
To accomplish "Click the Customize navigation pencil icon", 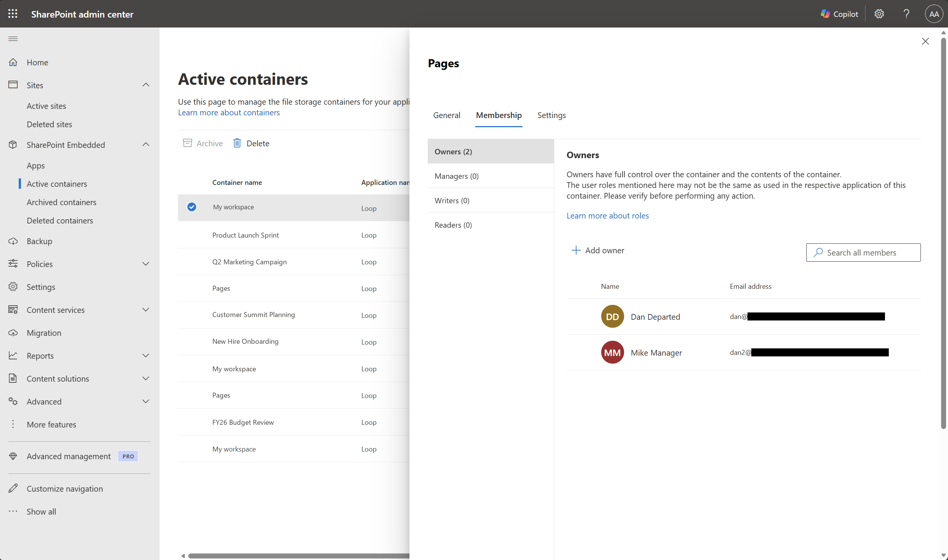I will point(13,488).
